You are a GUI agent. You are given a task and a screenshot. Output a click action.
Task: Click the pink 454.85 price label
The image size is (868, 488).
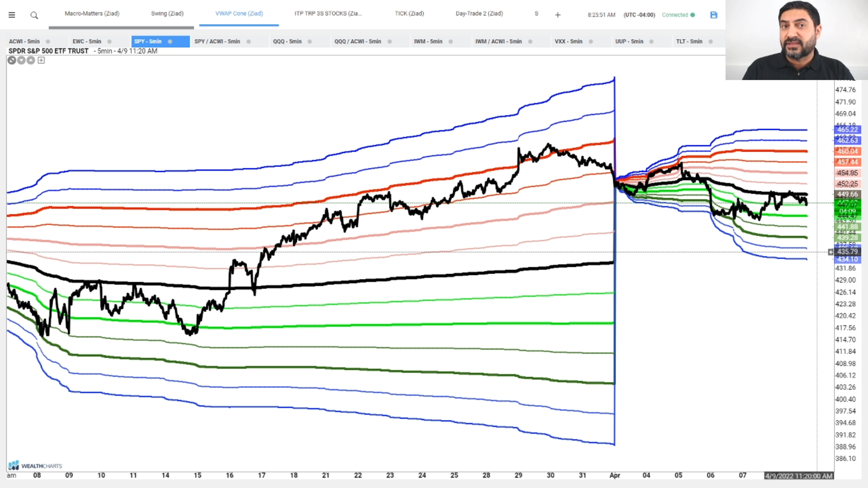[847, 173]
